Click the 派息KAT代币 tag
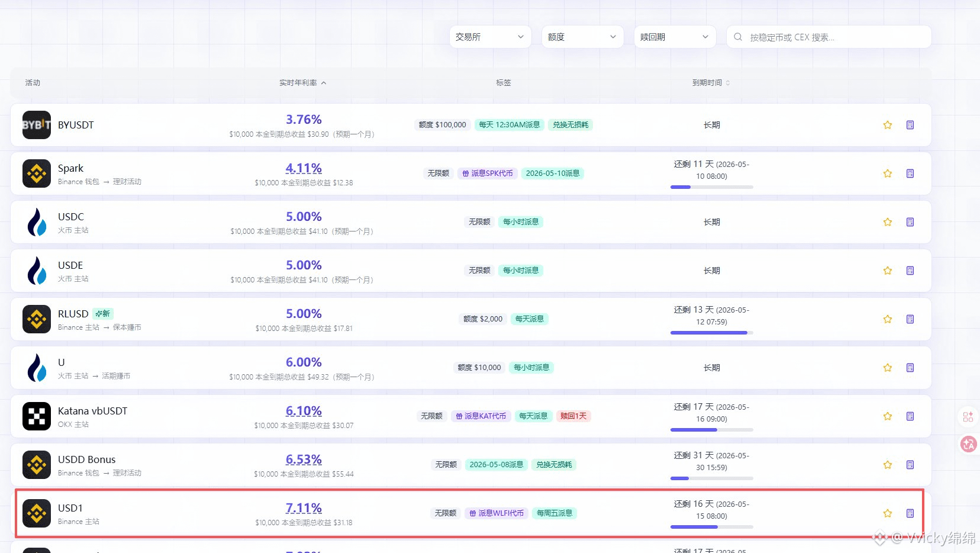The image size is (980, 553). click(481, 416)
